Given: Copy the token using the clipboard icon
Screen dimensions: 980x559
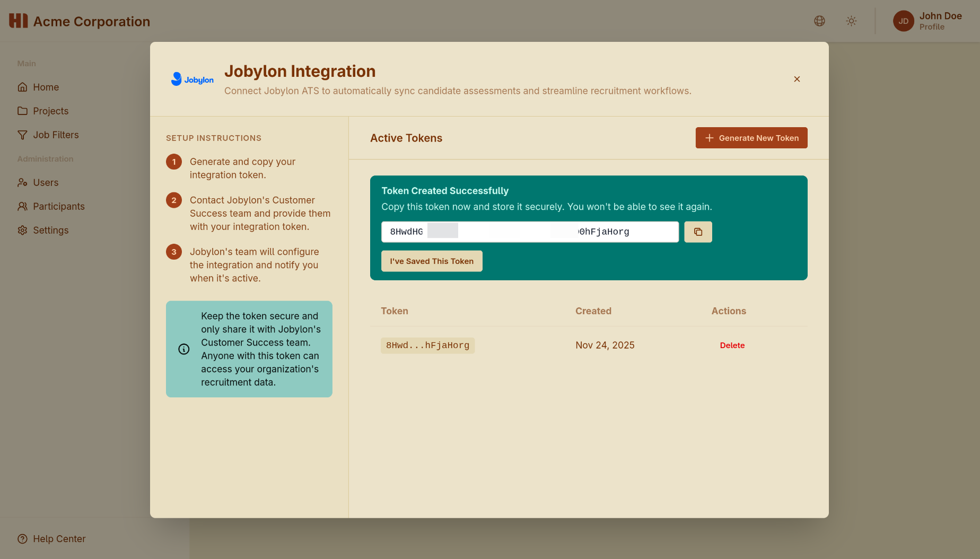Looking at the screenshot, I should (x=698, y=232).
